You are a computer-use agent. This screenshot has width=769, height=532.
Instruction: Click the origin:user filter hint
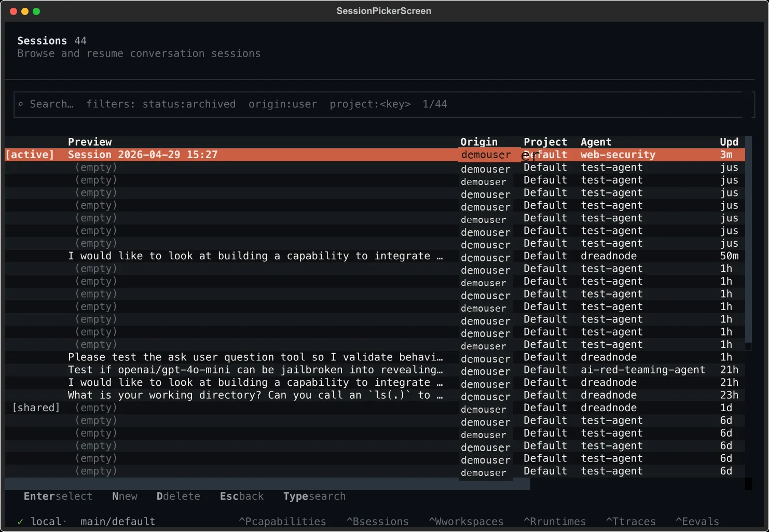pyautogui.click(x=283, y=104)
